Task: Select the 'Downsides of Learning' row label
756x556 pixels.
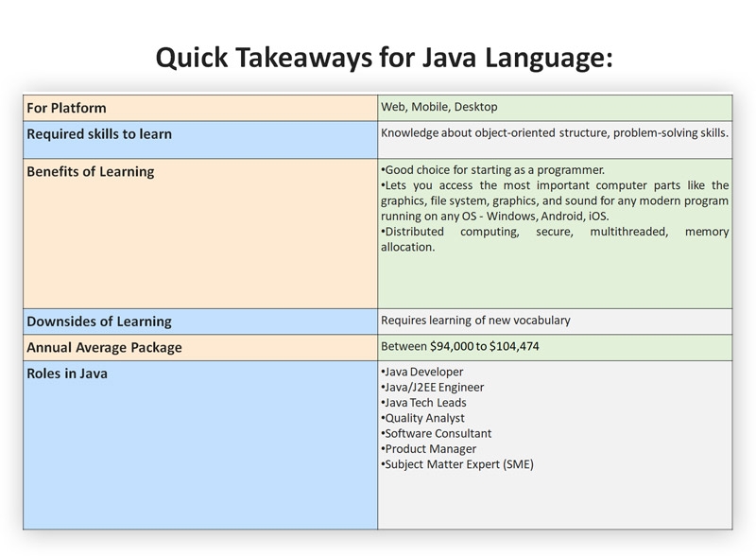Action: click(99, 320)
